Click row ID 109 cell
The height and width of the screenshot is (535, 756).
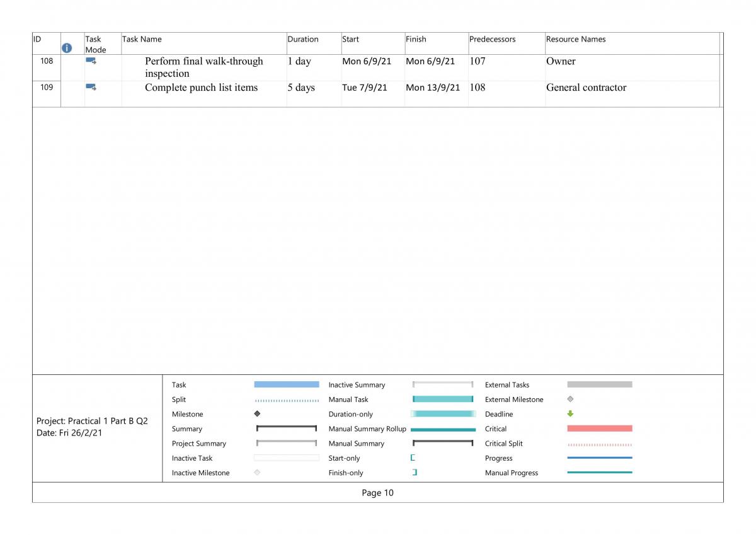(46, 94)
